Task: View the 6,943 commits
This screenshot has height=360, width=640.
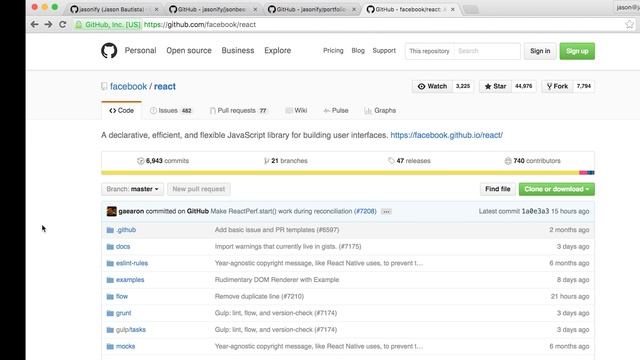Action: click(x=163, y=161)
